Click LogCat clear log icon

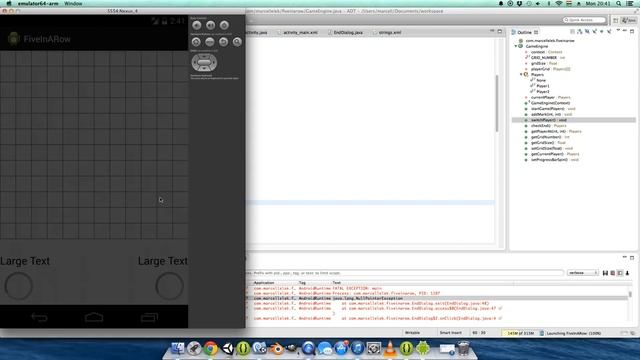point(612,273)
